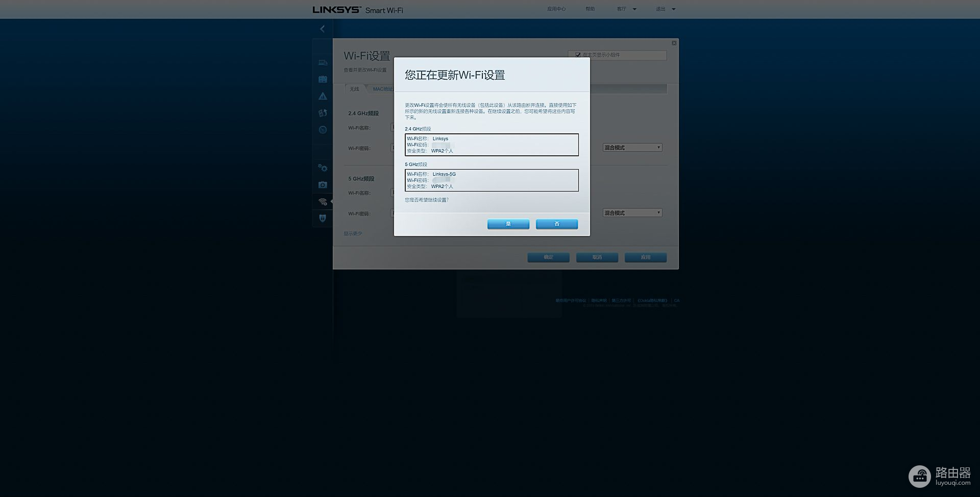Image resolution: width=980 pixels, height=497 pixels.
Task: Click the 客厅 label in the top bar
Action: click(621, 9)
